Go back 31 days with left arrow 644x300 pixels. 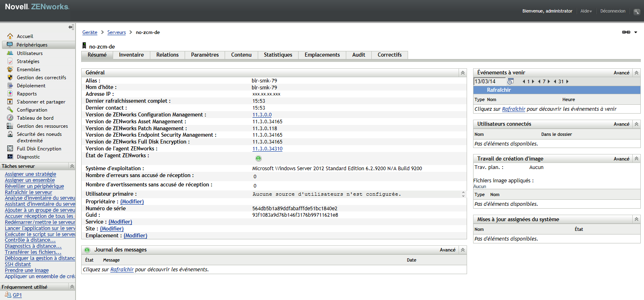555,82
